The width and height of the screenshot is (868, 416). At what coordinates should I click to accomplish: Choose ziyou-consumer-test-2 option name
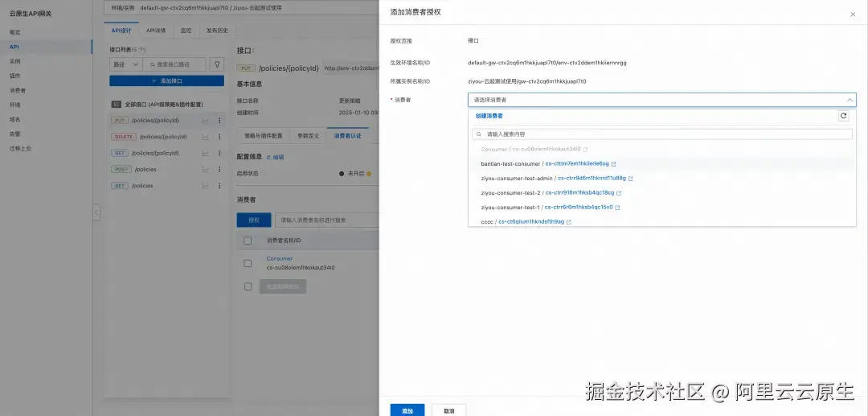click(511, 193)
